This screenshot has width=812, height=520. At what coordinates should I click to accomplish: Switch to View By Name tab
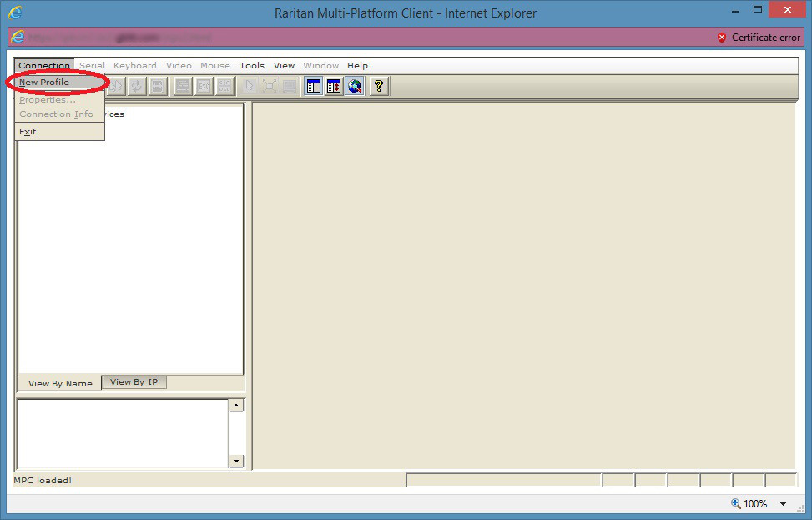coord(60,383)
